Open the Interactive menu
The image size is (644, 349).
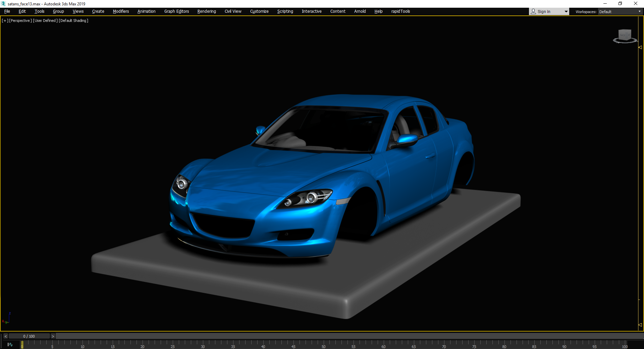tap(312, 11)
